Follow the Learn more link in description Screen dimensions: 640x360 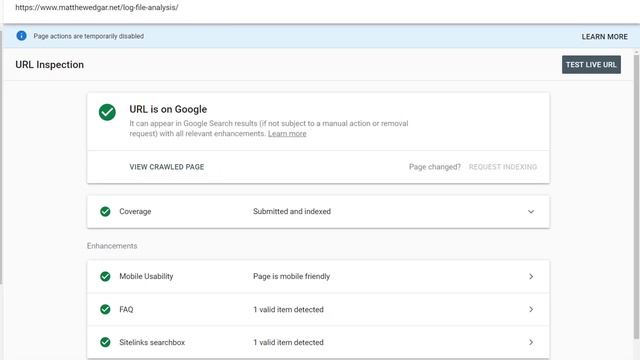coord(287,133)
